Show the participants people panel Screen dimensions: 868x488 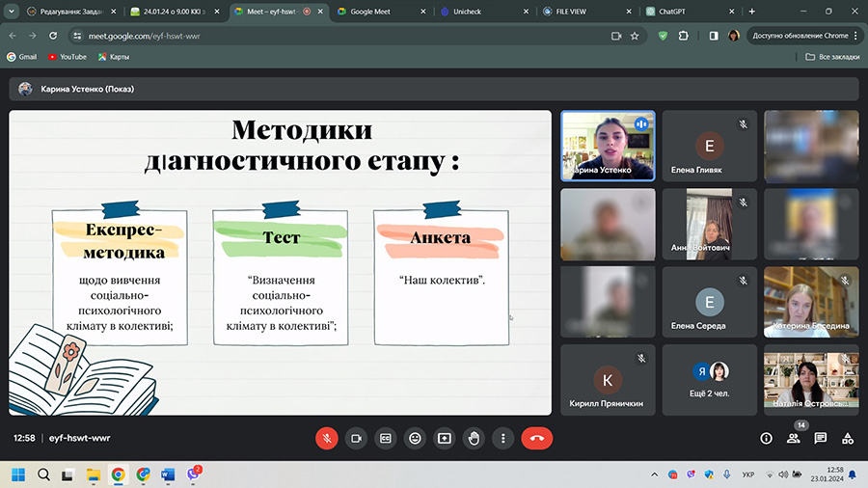[794, 438]
